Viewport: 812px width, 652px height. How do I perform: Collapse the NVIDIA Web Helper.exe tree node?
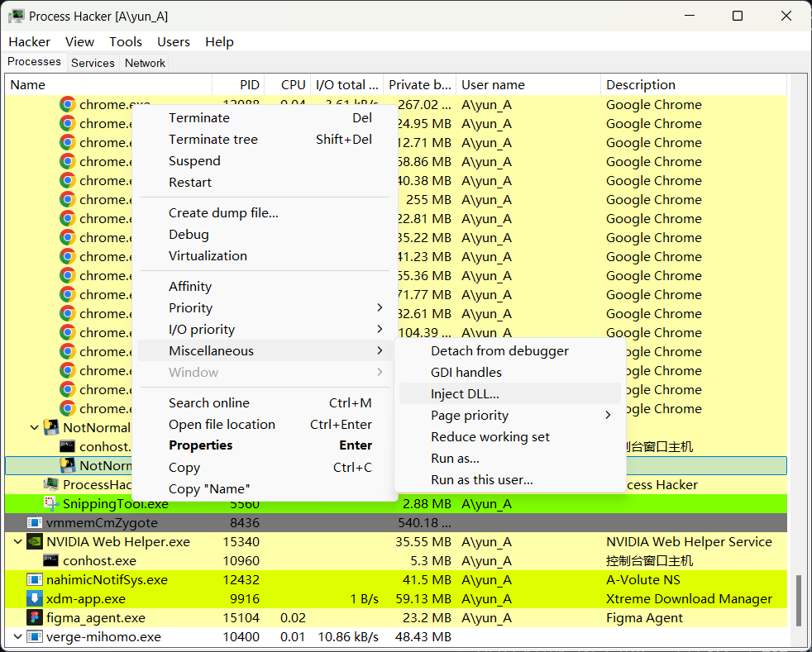(x=18, y=542)
